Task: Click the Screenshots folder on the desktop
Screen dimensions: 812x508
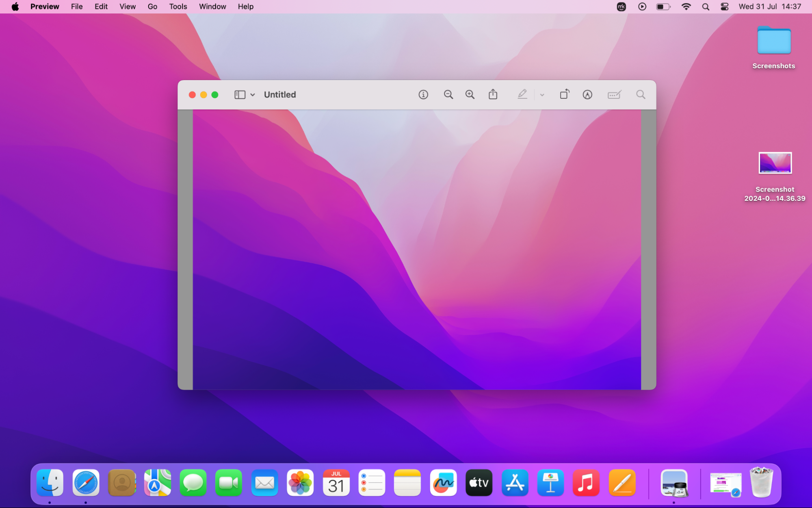Action: click(x=773, y=41)
